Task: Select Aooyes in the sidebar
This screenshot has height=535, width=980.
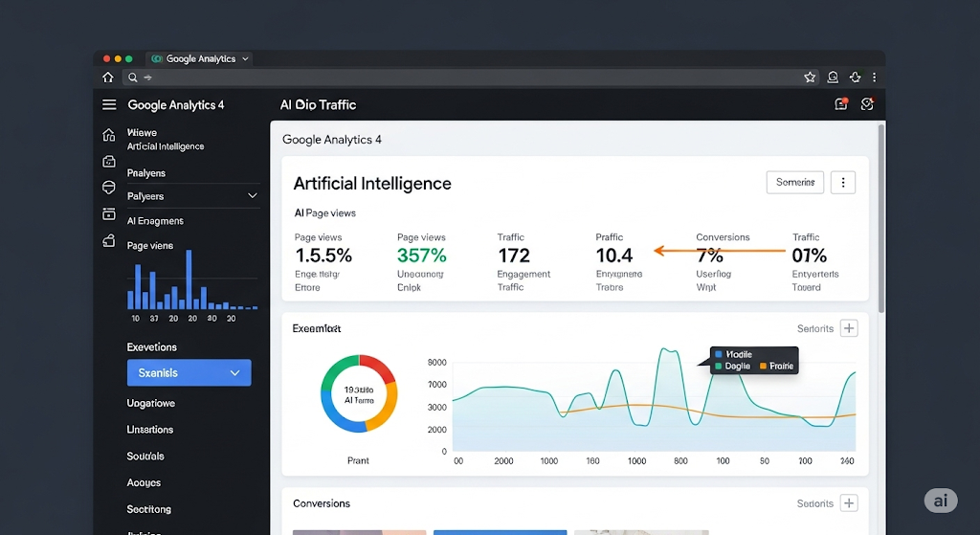Action: 144,482
